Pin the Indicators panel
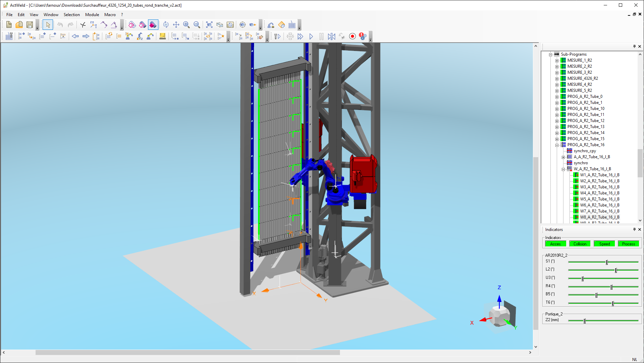 [x=634, y=230]
